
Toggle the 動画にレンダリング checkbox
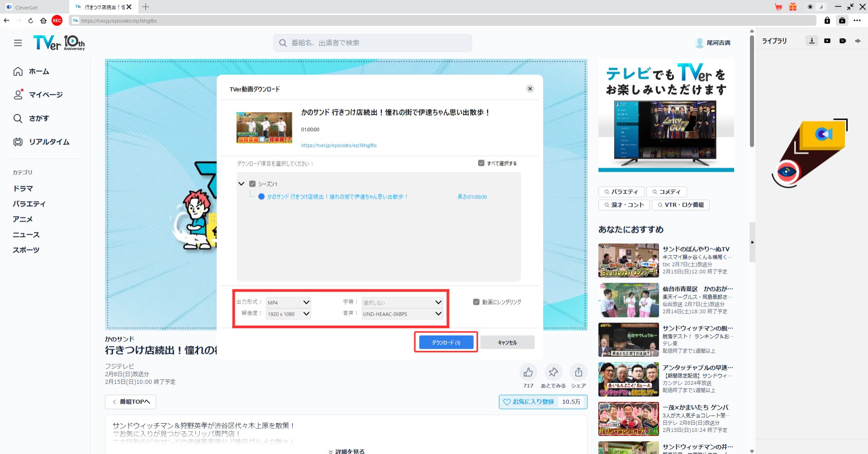tap(477, 302)
